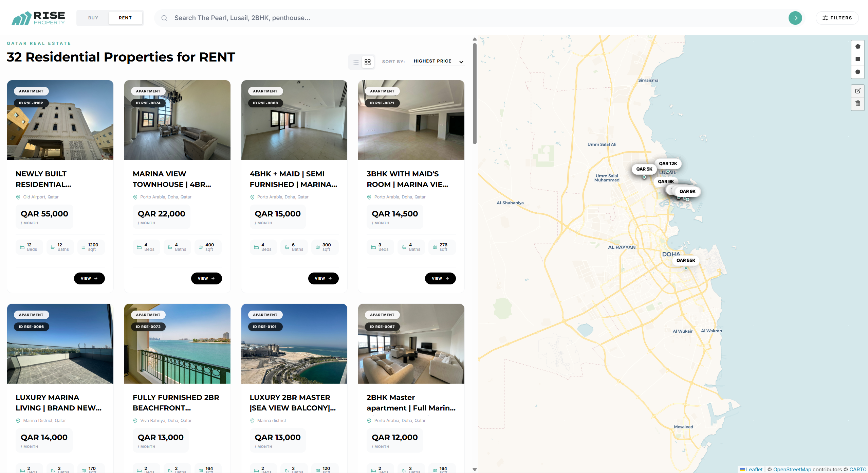Click scrollbar down arrow of listings
This screenshot has height=473, width=868.
point(475,469)
